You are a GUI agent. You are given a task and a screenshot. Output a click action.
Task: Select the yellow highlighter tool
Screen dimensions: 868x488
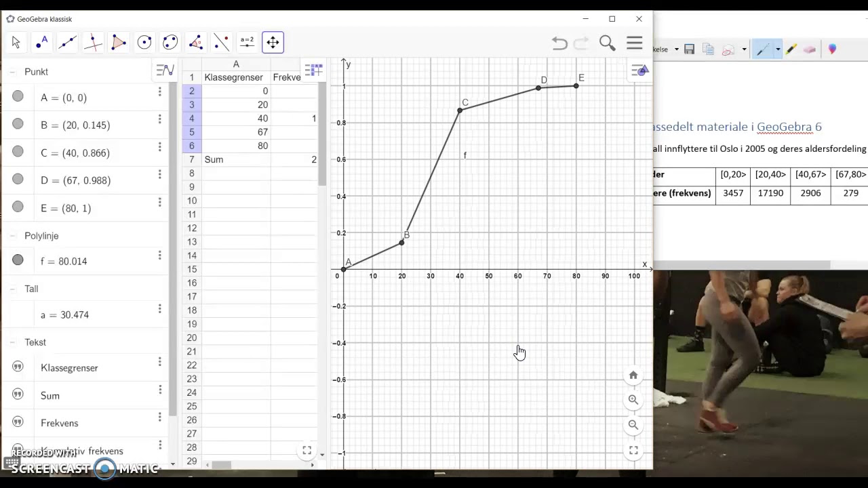coord(791,49)
